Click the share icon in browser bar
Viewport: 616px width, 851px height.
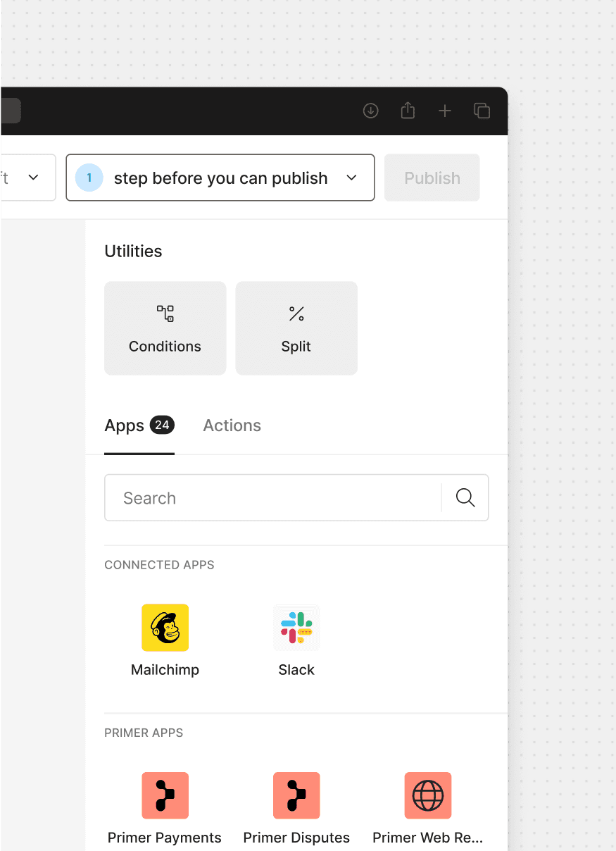(408, 111)
